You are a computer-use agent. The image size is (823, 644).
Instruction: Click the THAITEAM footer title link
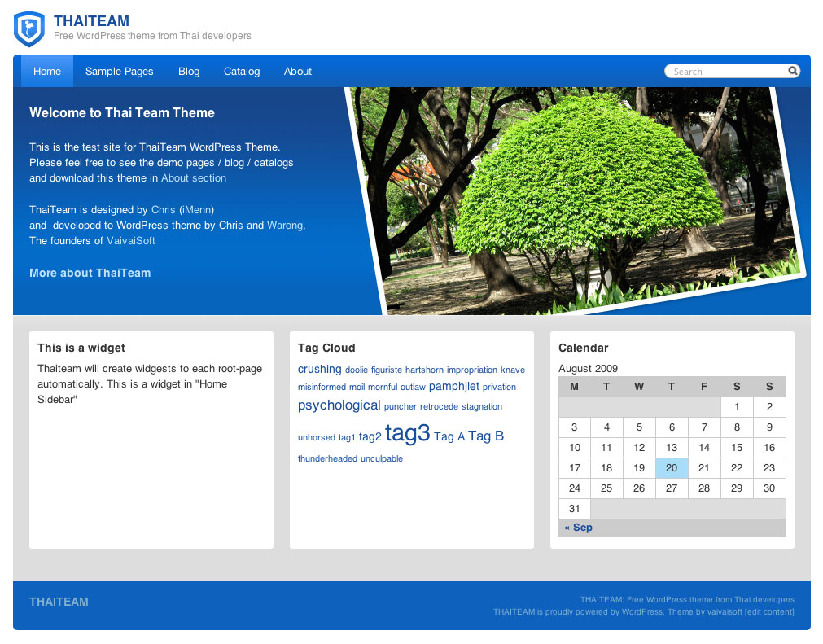59,602
